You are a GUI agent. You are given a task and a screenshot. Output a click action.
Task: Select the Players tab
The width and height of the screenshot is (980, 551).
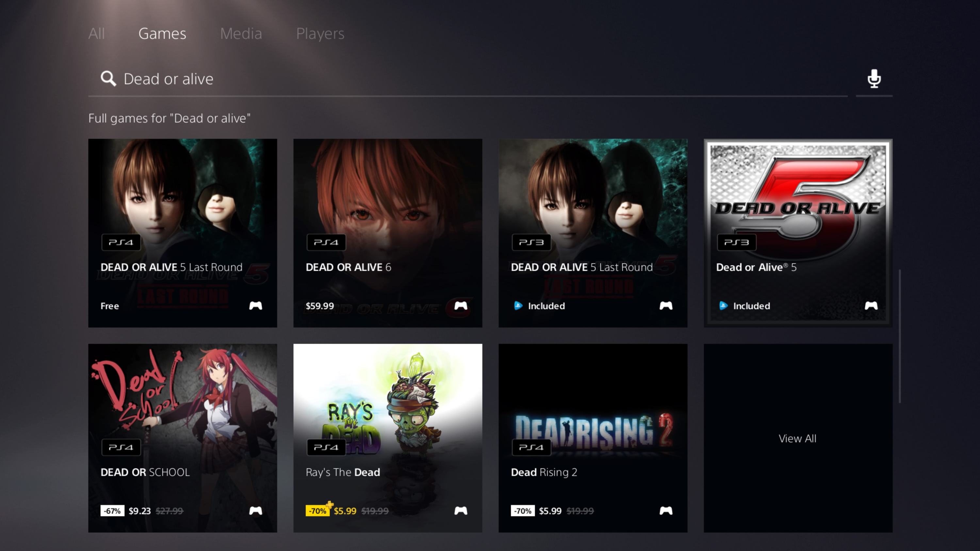coord(320,34)
